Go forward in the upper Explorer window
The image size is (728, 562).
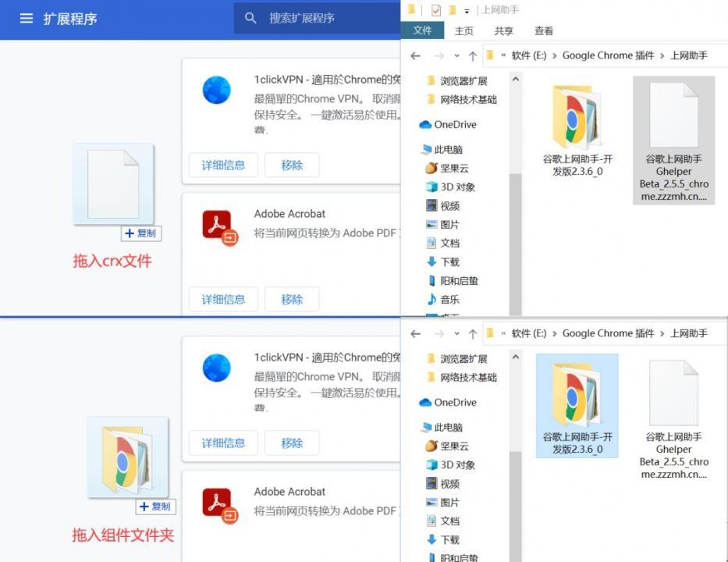point(439,56)
